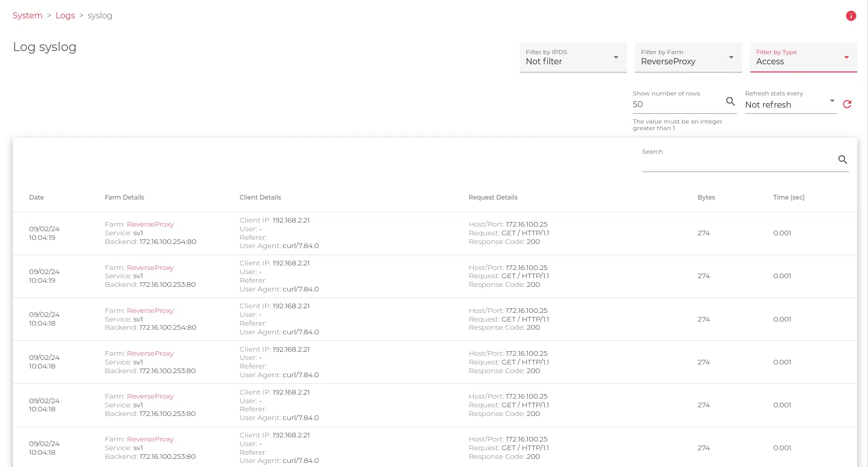Open ReverseProxy farm link in first row
This screenshot has height=467, width=868.
[150, 225]
